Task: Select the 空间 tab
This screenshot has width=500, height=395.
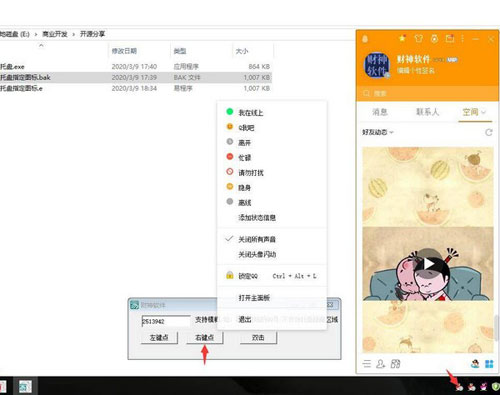Action: (x=470, y=112)
